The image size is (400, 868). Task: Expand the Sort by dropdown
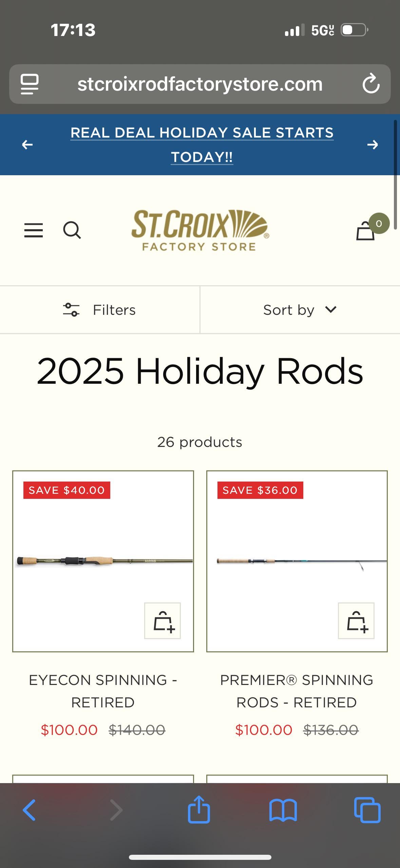(x=300, y=310)
